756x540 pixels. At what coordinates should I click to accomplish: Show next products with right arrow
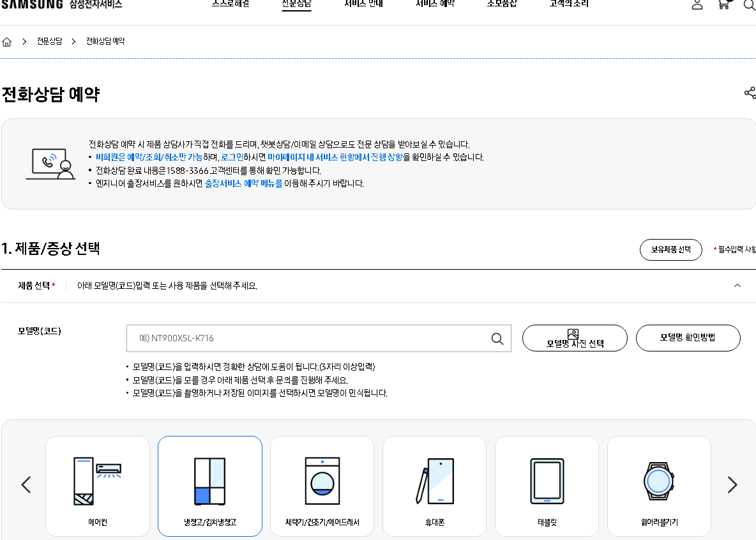(732, 484)
